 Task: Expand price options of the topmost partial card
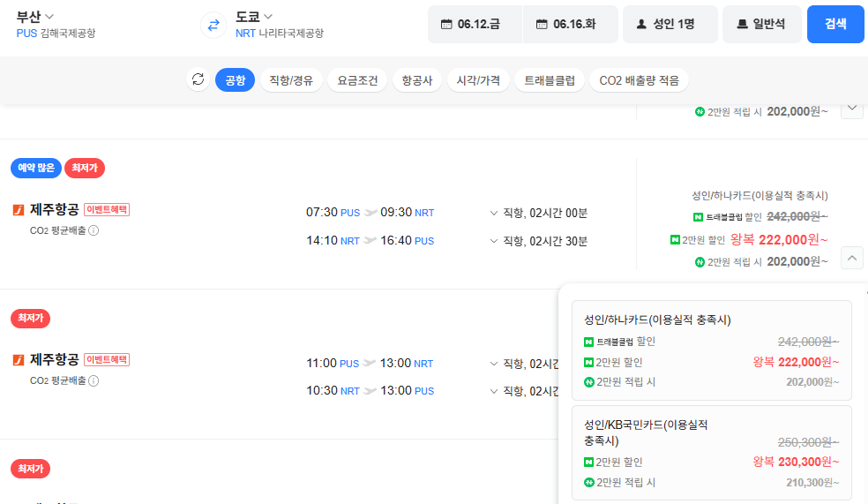(x=852, y=109)
